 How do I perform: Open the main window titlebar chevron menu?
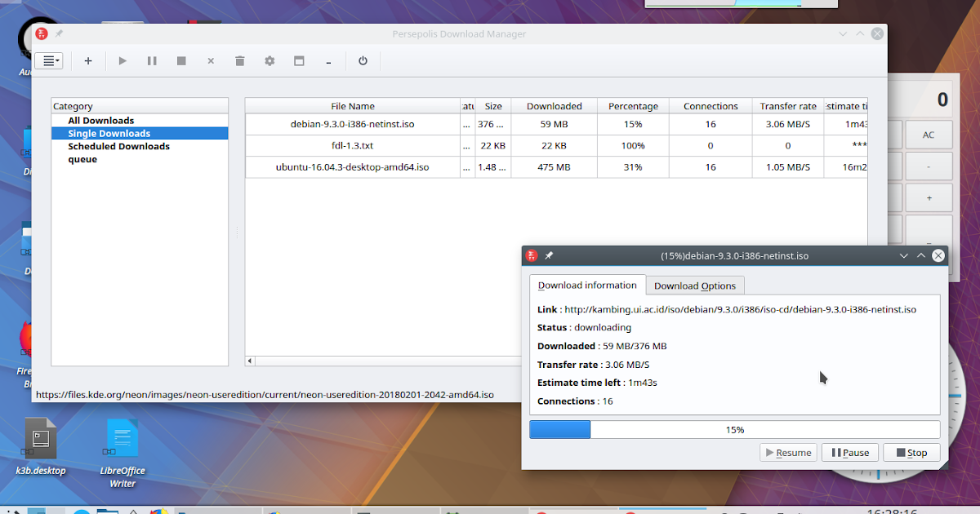842,33
